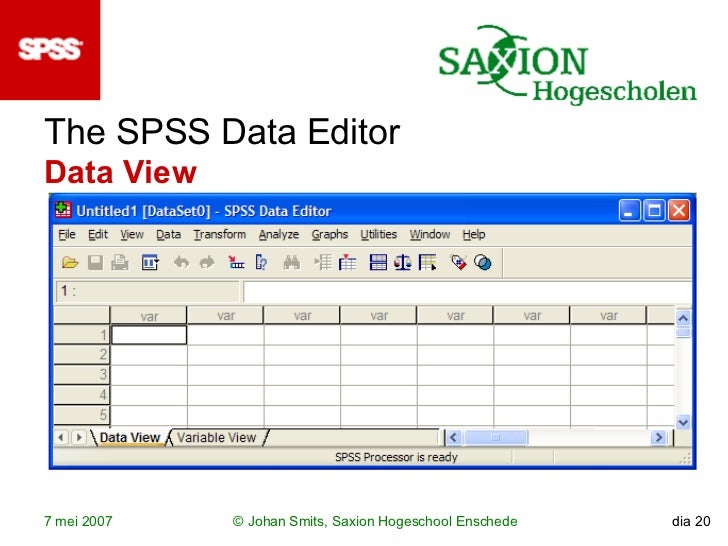
Task: Click the Open File folder icon
Action: click(x=70, y=263)
